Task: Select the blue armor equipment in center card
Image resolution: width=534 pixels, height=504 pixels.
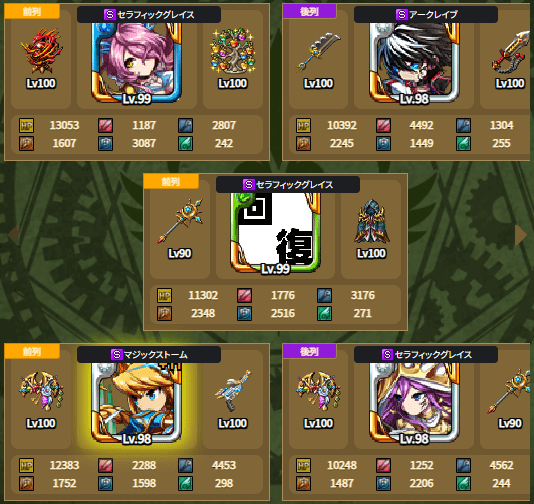Action: pos(372,221)
